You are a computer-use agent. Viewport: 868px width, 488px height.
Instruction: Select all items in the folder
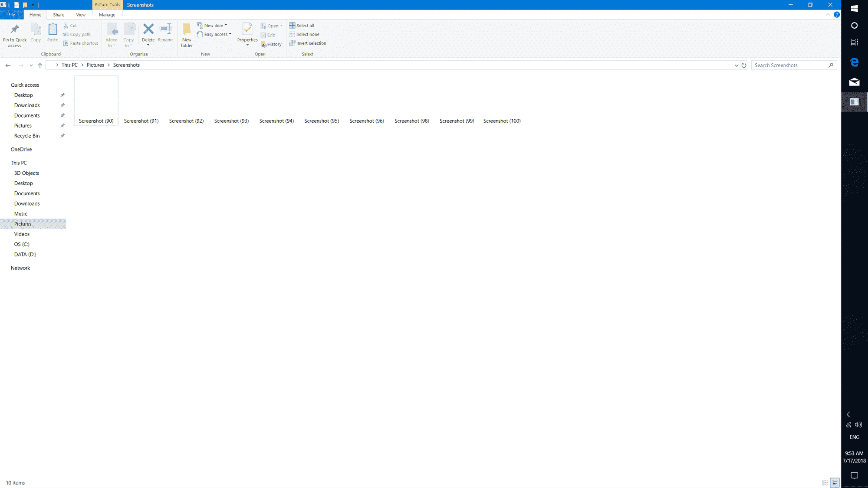pyautogui.click(x=302, y=26)
